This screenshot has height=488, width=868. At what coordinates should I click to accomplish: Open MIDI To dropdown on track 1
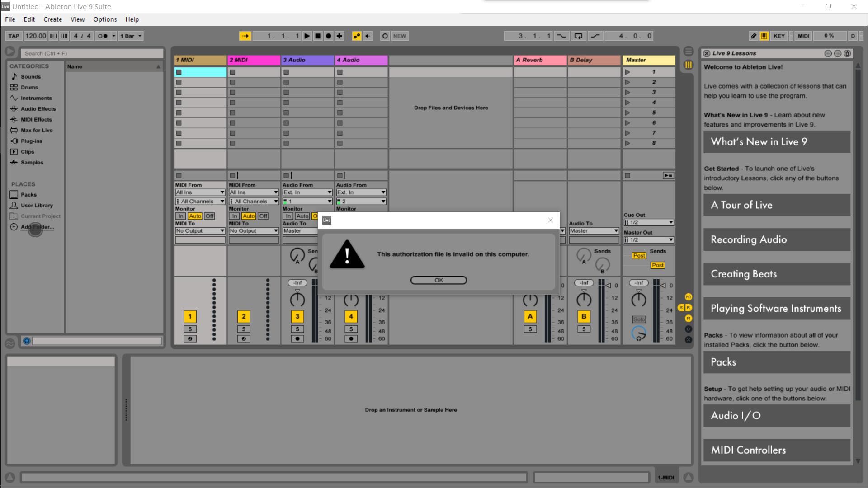[x=200, y=231]
